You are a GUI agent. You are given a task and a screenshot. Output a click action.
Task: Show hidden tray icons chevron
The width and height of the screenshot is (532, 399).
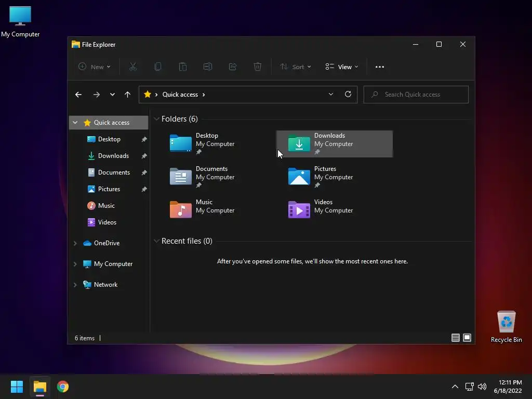[x=455, y=387]
